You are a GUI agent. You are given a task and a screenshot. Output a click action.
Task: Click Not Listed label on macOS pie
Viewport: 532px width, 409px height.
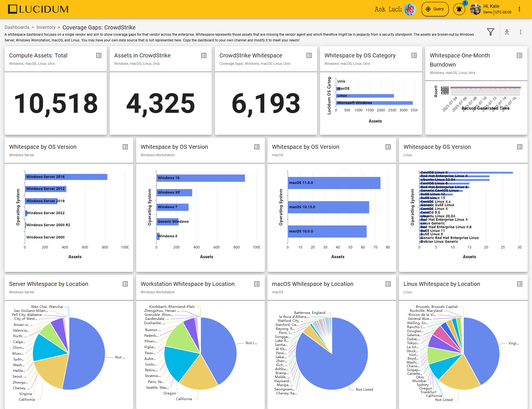click(364, 390)
